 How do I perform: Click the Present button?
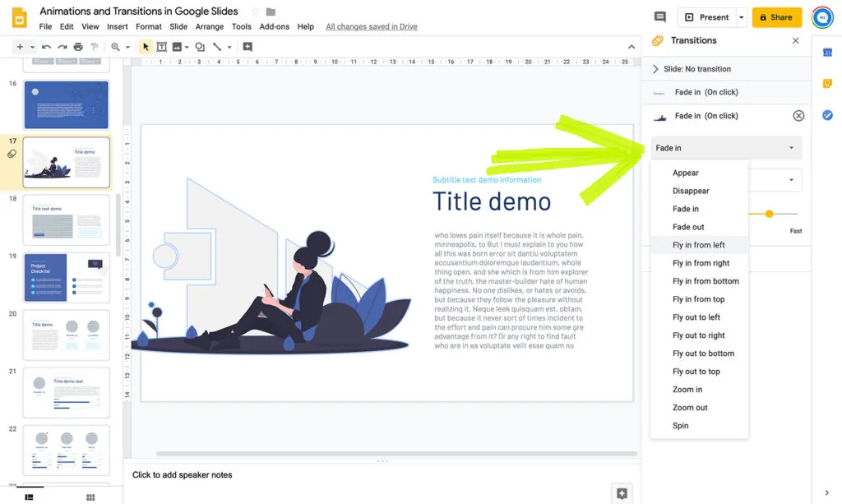click(706, 17)
